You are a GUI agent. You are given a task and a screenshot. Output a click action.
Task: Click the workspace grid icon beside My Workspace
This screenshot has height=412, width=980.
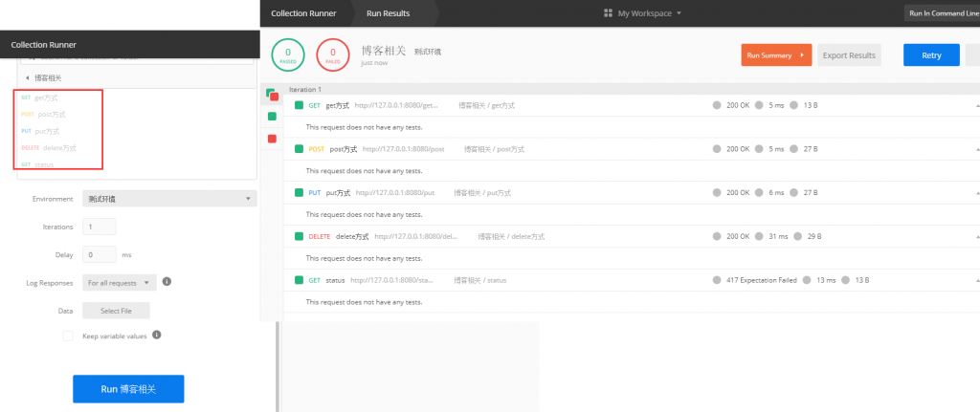tap(608, 13)
